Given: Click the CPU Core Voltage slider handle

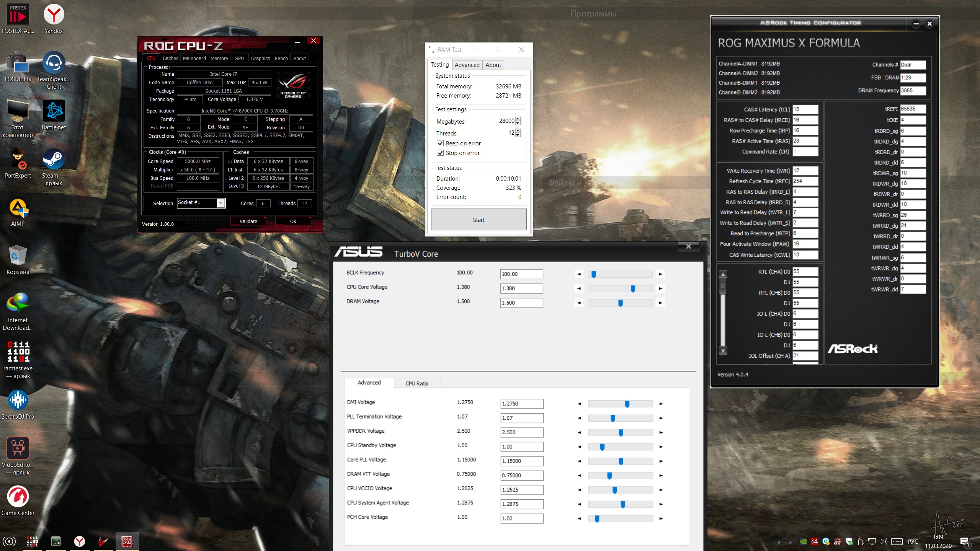Looking at the screenshot, I should pyautogui.click(x=633, y=289).
